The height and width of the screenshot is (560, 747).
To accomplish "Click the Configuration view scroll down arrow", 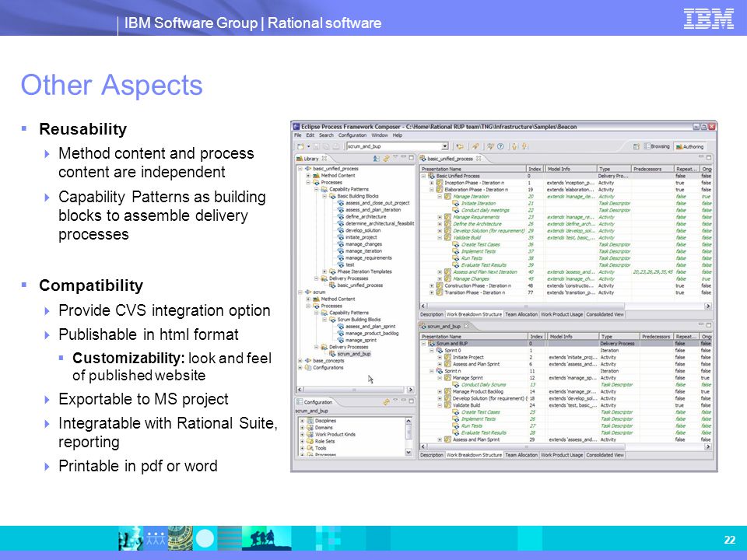I will pyautogui.click(x=409, y=452).
